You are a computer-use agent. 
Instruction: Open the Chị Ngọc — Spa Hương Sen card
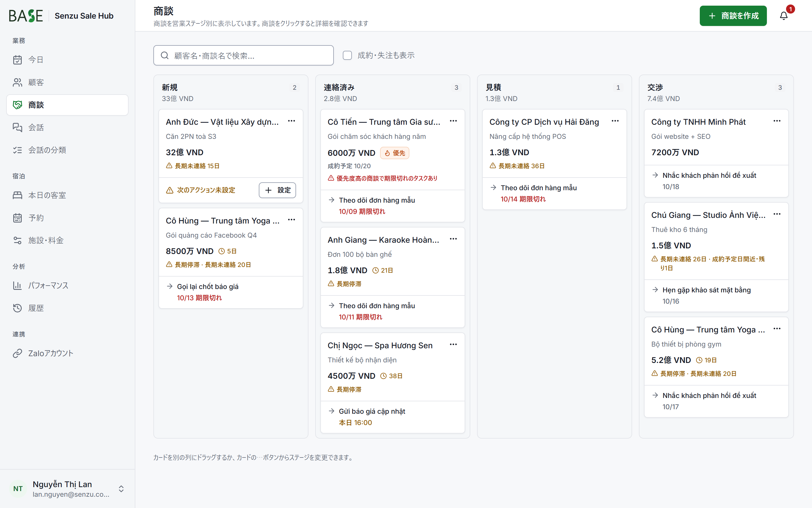392,383
